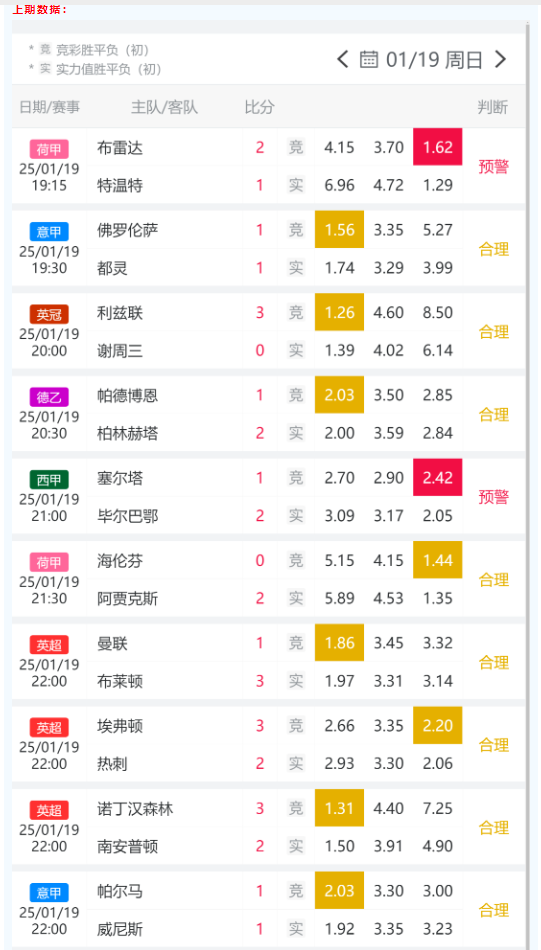This screenshot has height=950, width=541.
Task: Select team name 阿贾克斯
Action: pyautogui.click(x=127, y=599)
